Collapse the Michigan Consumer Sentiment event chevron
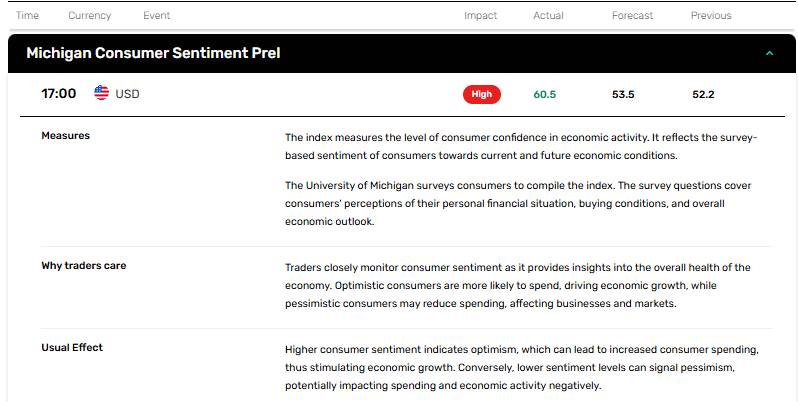 (x=770, y=53)
